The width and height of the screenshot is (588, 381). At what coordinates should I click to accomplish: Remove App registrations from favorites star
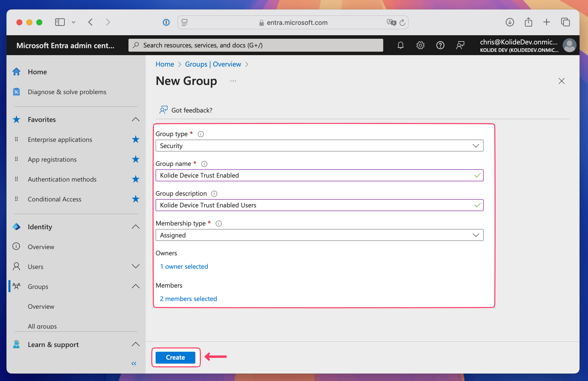coord(135,159)
